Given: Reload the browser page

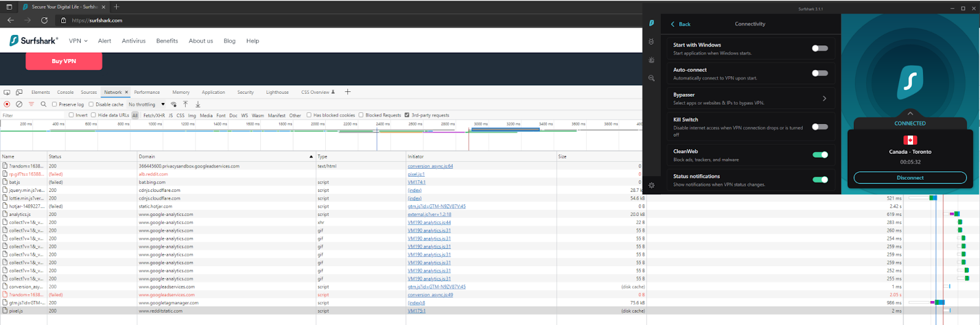Looking at the screenshot, I should point(44,20).
